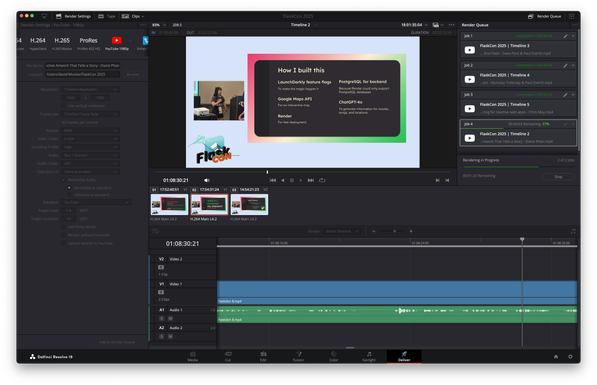
Task: Open the Audio Codec dropdown
Action: point(90,163)
